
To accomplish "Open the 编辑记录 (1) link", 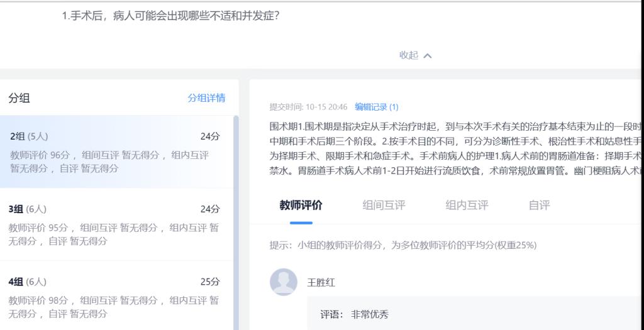I will point(376,107).
